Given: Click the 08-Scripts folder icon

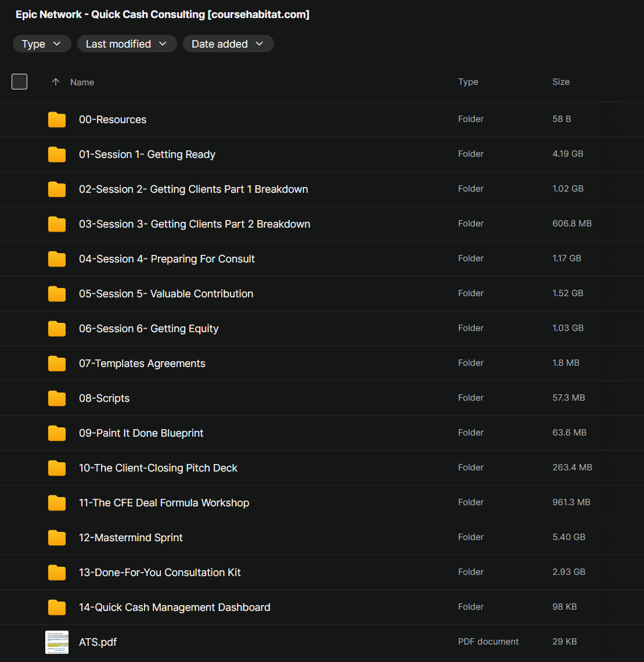Looking at the screenshot, I should pos(57,398).
